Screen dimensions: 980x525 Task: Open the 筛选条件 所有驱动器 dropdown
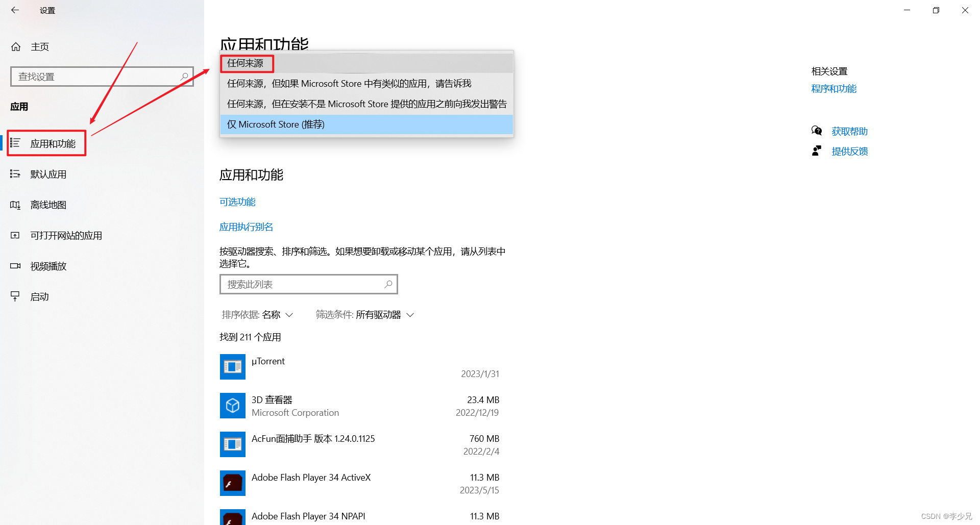coord(365,315)
